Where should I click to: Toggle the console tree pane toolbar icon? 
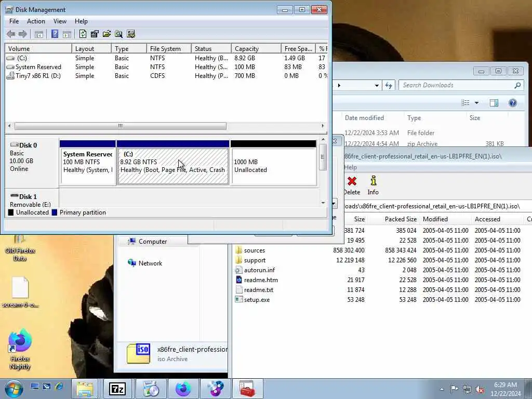coord(38,34)
